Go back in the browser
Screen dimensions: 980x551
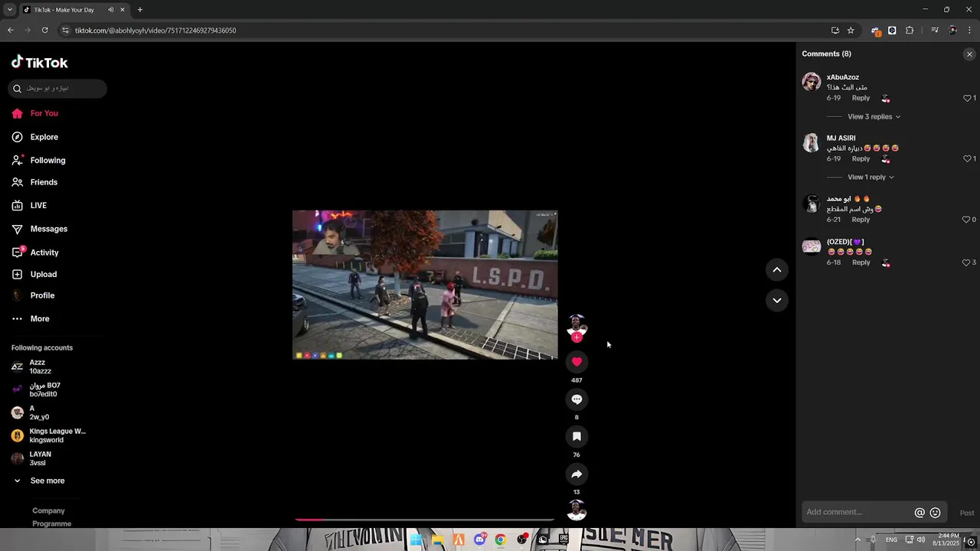coord(10,31)
